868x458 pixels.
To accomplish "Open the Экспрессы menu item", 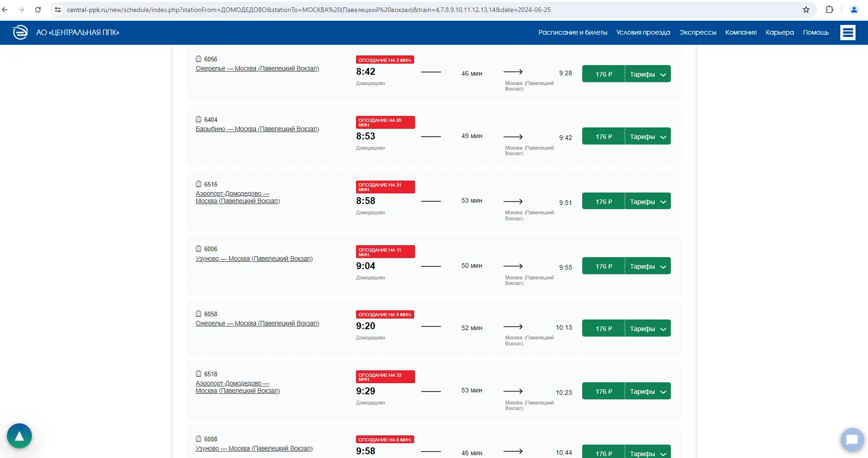I will 697,32.
